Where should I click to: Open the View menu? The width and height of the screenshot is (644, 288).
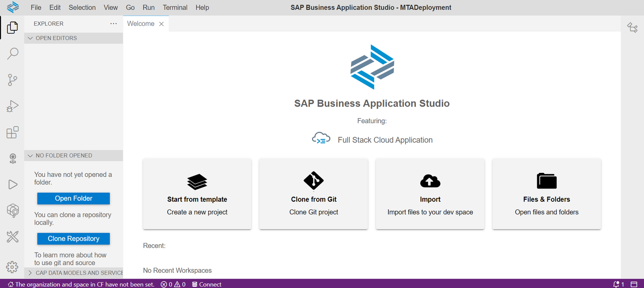110,8
